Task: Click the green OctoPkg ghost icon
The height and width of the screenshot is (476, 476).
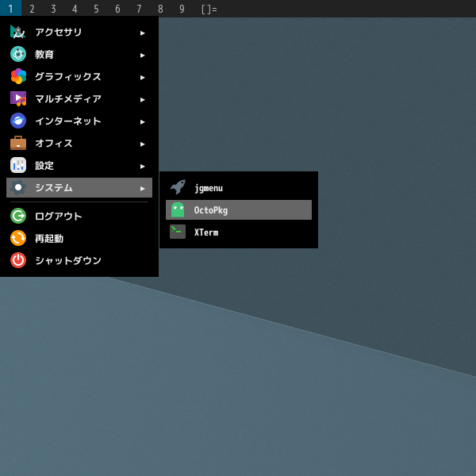Action: pos(178,209)
